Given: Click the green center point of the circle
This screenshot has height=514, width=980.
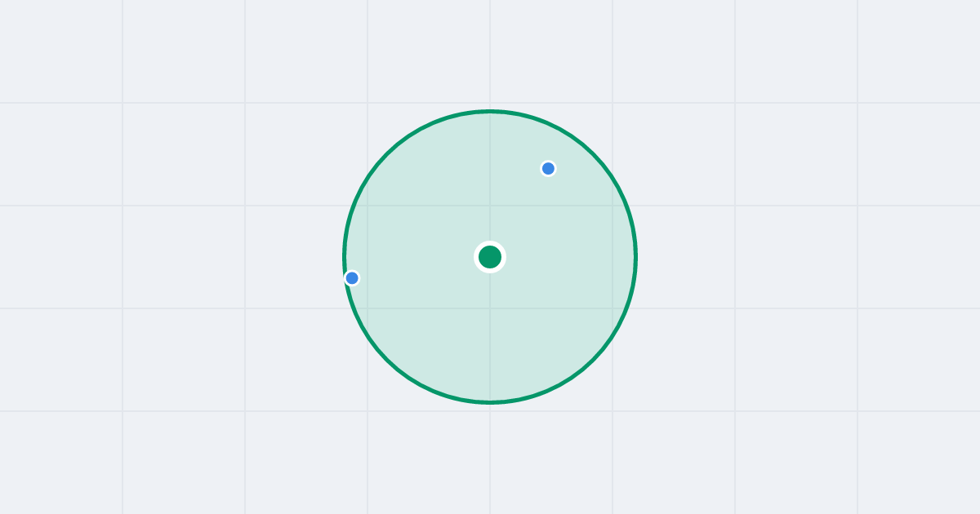Looking at the screenshot, I should click(490, 257).
